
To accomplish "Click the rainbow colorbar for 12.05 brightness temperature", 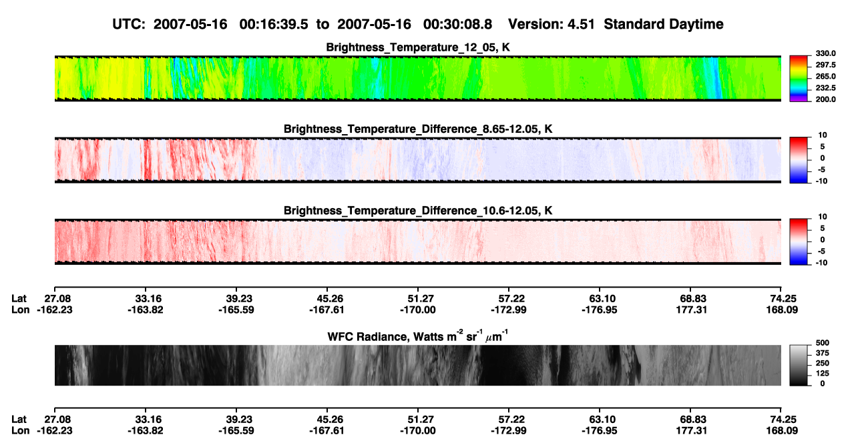I will point(799,78).
